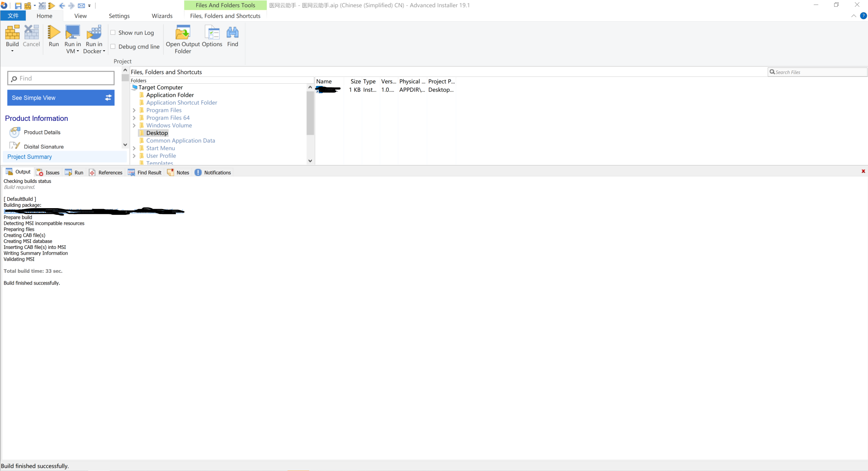868x471 pixels.
Task: Open the Project Summary link
Action: pos(29,157)
